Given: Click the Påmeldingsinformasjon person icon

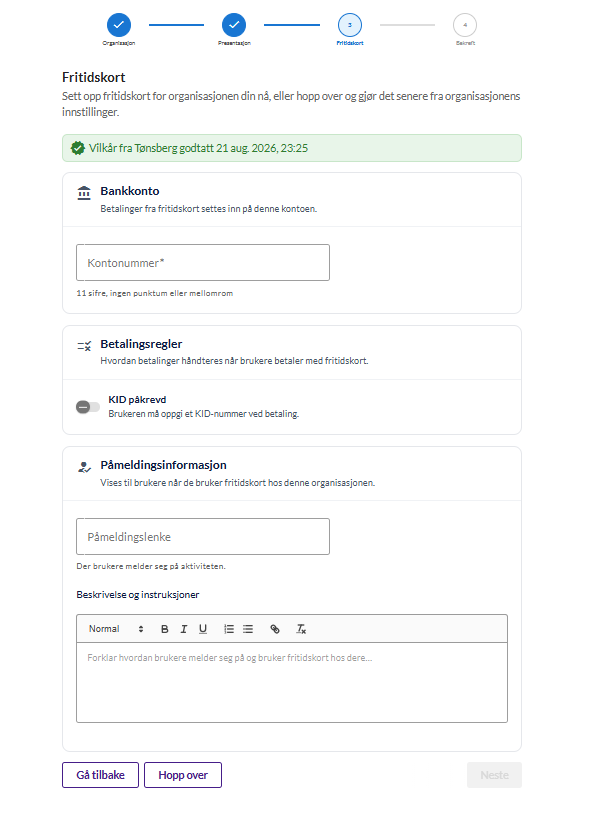Looking at the screenshot, I should point(84,467).
